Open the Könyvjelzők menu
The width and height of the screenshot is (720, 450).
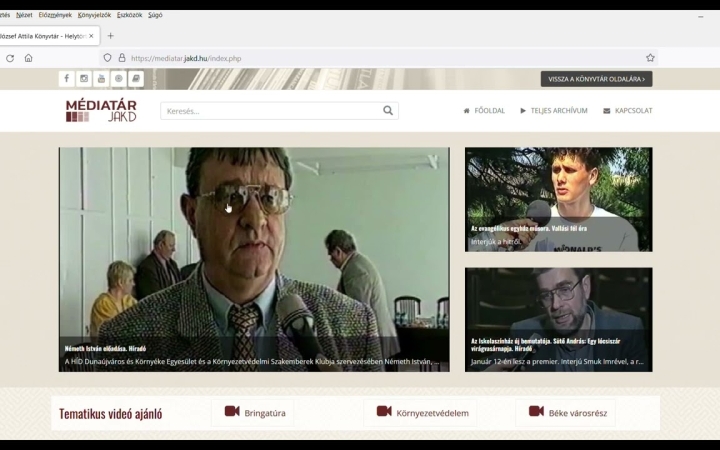point(94,15)
